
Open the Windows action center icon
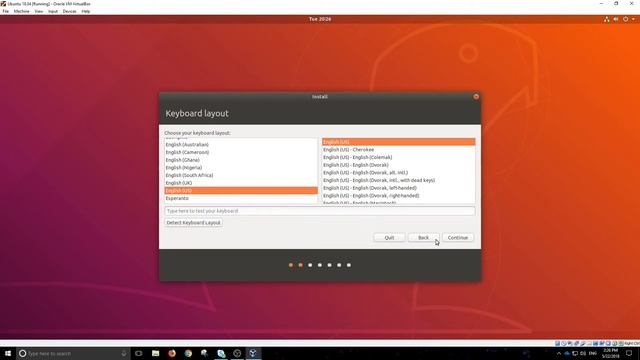(x=629, y=353)
